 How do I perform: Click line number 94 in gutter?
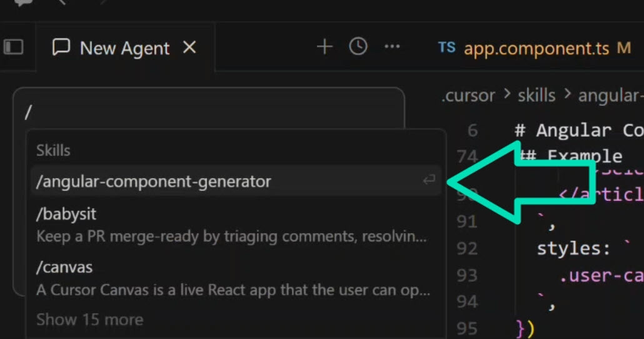click(467, 302)
